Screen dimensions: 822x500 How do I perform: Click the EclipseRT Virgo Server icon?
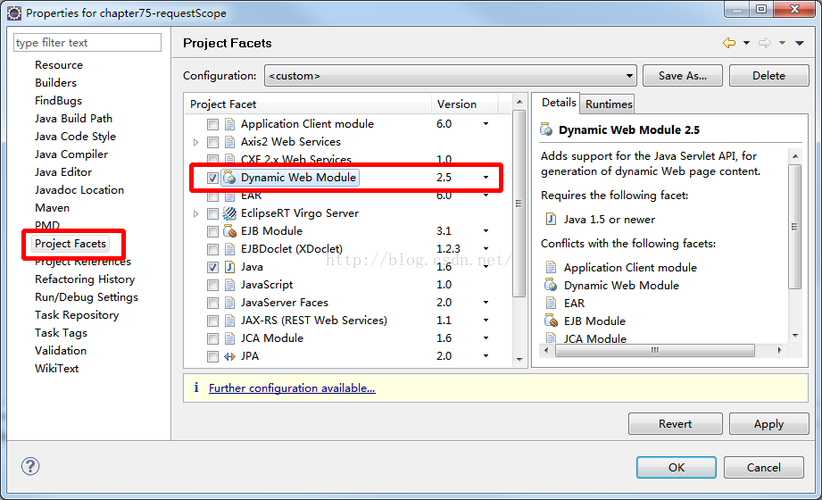(229, 213)
